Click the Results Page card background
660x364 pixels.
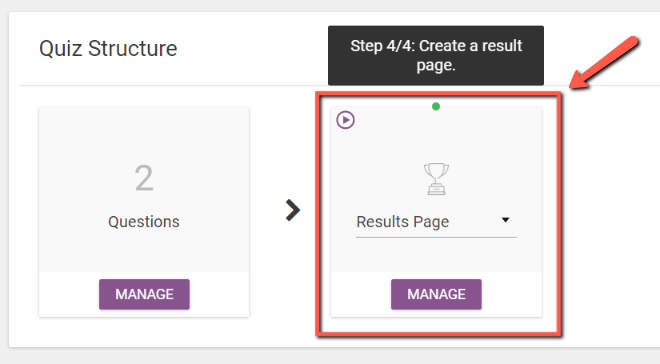pos(436,189)
